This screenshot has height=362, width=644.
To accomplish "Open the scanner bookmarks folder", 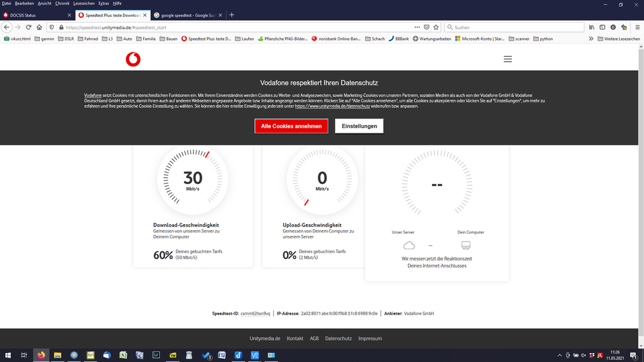I will pos(519,39).
